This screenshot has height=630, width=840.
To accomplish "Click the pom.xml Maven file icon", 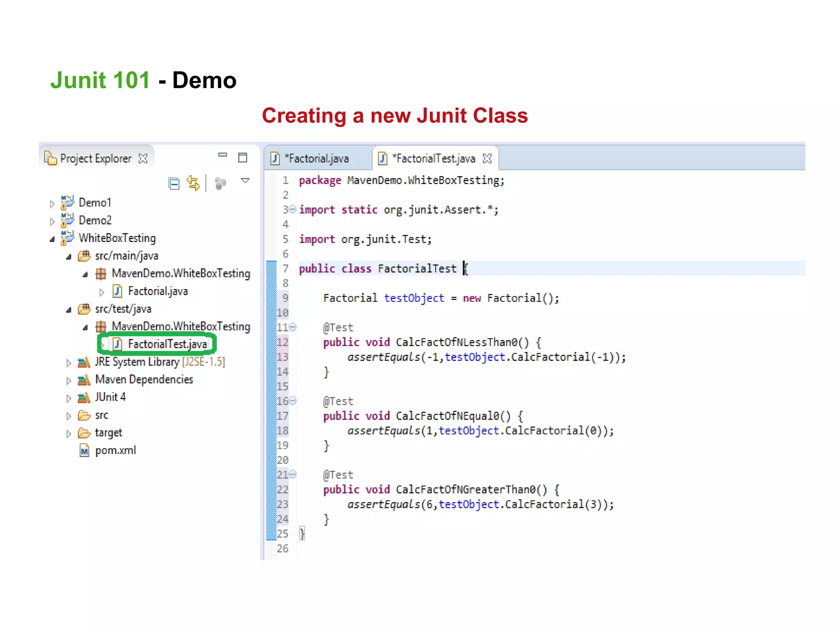I will pos(84,451).
